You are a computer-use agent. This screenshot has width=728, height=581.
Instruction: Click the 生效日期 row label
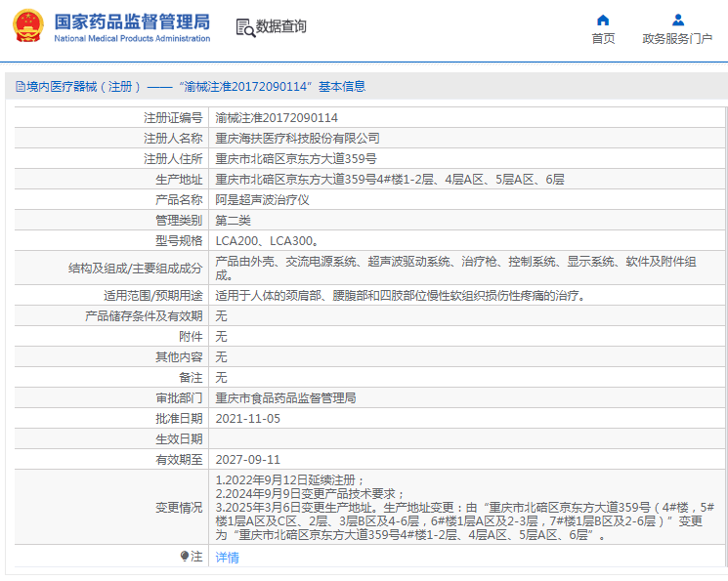179,439
